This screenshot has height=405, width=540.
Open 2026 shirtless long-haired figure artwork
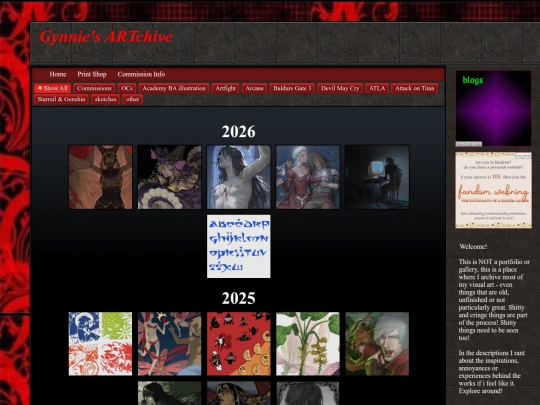tap(239, 177)
